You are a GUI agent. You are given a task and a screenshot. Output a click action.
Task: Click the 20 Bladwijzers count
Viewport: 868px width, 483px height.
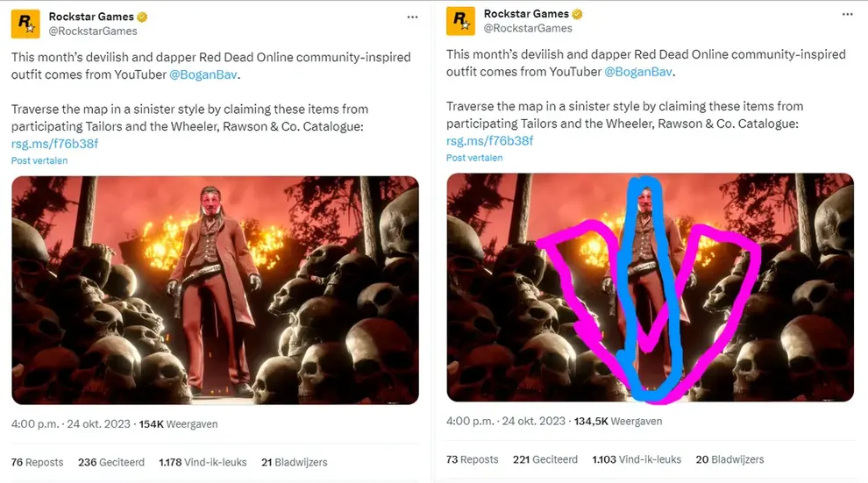pyautogui.click(x=729, y=459)
